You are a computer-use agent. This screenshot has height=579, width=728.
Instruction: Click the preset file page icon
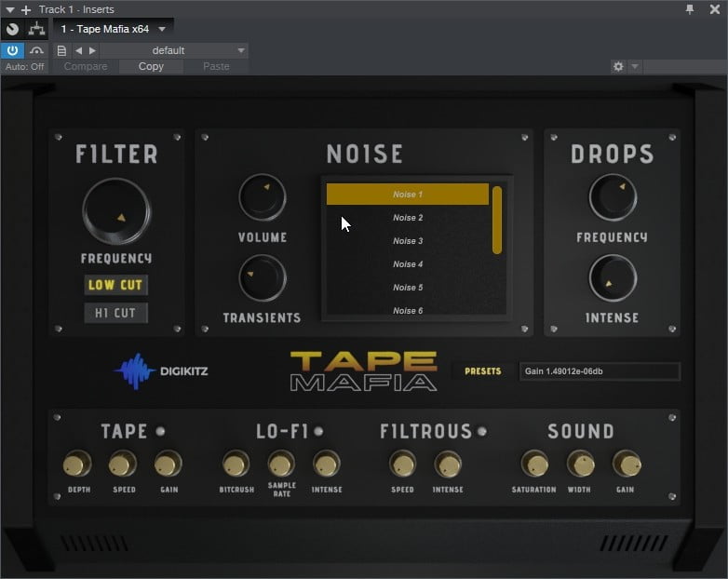click(61, 50)
